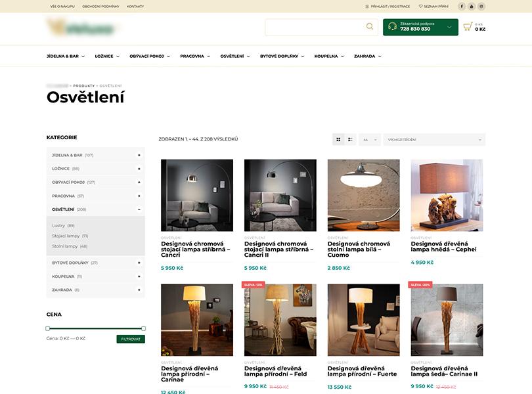The image size is (532, 394).
Task: Click the 0 Kč cart total
Action: (480, 29)
